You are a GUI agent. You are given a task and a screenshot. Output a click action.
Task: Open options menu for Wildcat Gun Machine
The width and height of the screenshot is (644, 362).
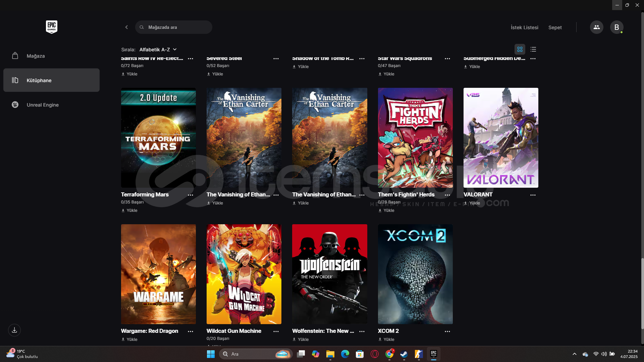point(276,331)
